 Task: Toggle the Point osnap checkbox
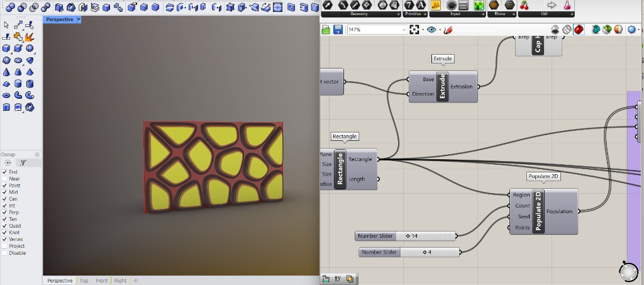(x=4, y=186)
